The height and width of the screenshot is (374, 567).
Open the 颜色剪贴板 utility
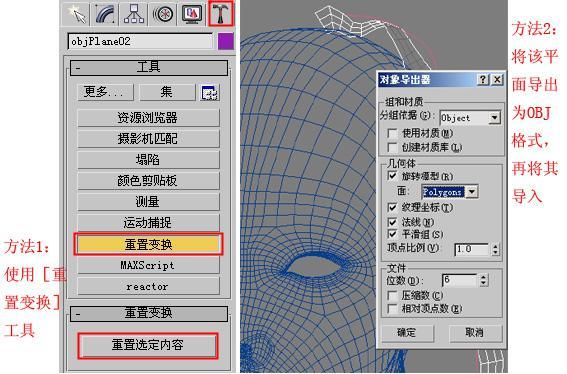(x=148, y=180)
